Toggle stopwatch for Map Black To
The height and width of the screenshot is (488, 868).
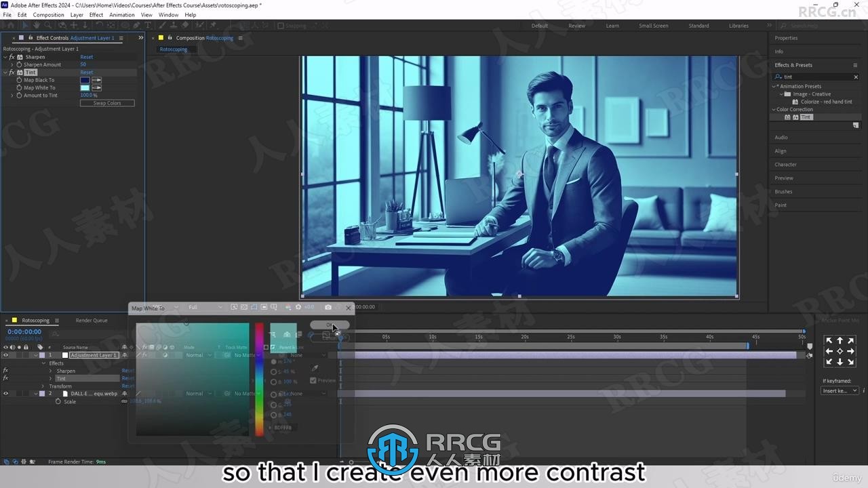[x=19, y=80]
